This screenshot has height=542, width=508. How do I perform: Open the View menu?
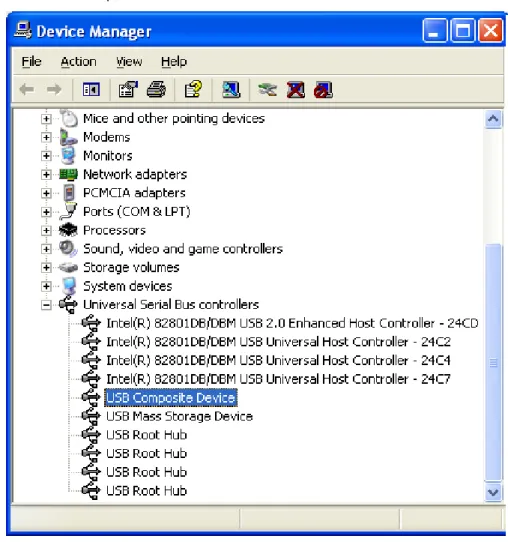(x=129, y=62)
